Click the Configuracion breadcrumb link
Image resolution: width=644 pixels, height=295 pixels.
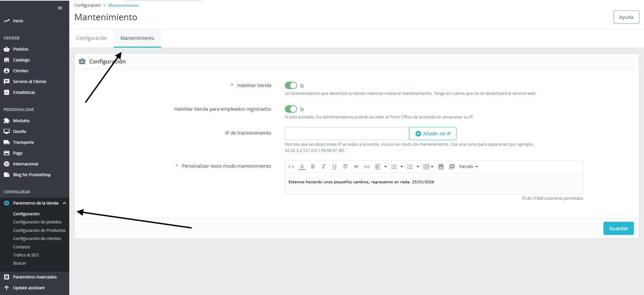[88, 5]
